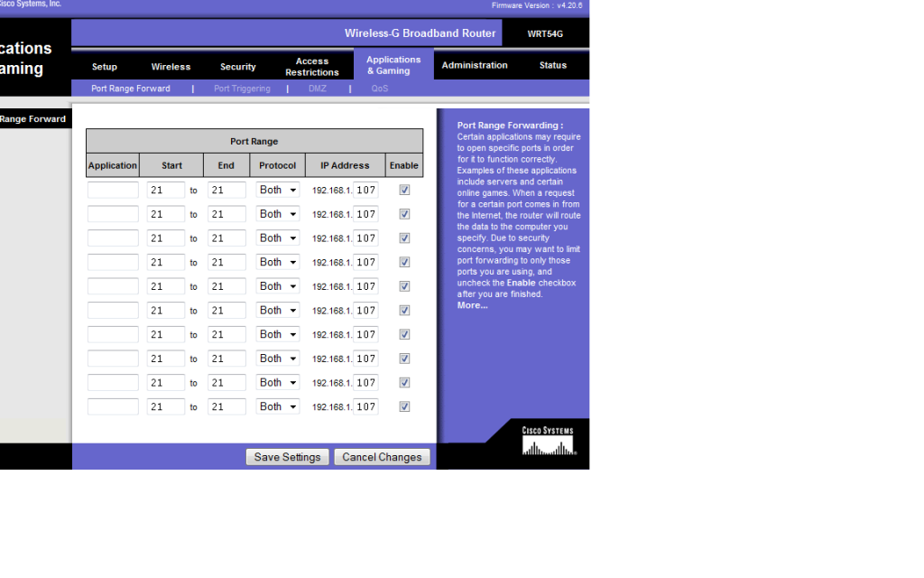924x578 pixels.
Task: Open Protocol dropdown in last row
Action: [278, 406]
